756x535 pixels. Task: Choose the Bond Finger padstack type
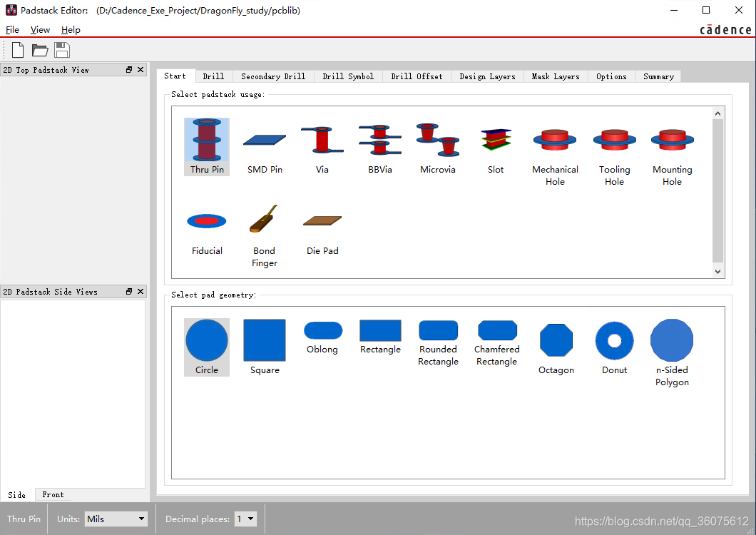[265, 235]
